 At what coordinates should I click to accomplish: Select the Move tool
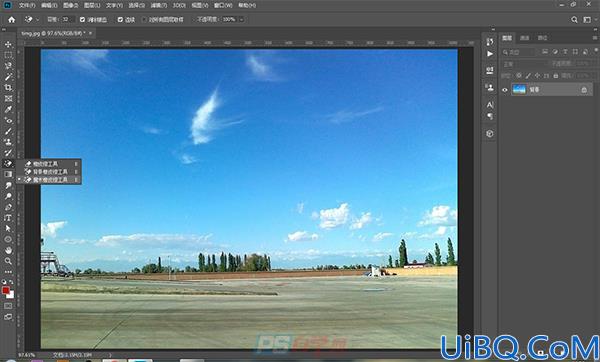coord(8,44)
